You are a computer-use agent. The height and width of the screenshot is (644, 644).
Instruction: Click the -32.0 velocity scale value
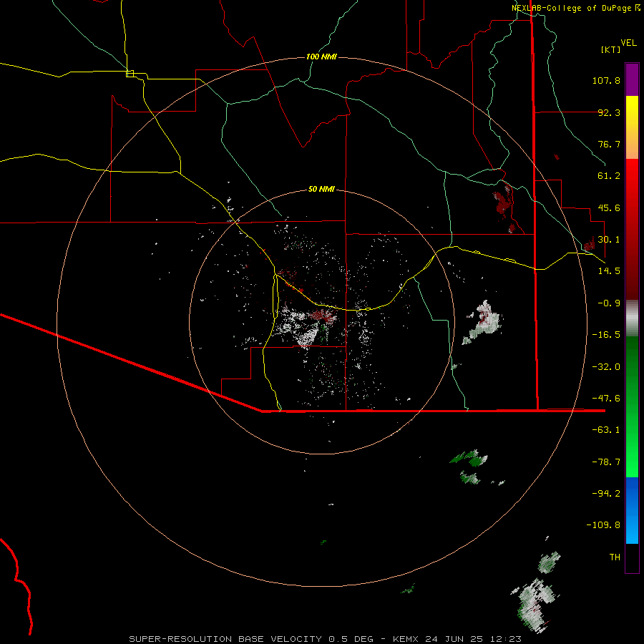606,367
